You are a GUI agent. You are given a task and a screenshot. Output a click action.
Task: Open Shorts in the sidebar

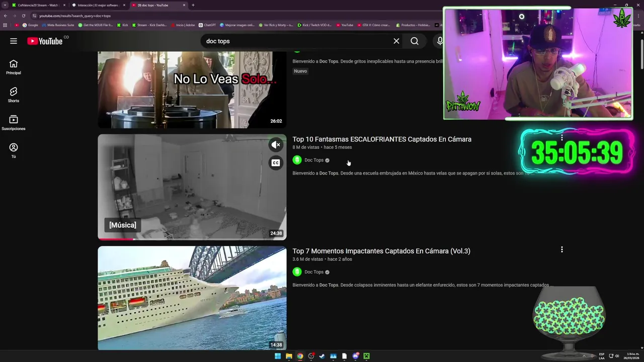point(14,95)
